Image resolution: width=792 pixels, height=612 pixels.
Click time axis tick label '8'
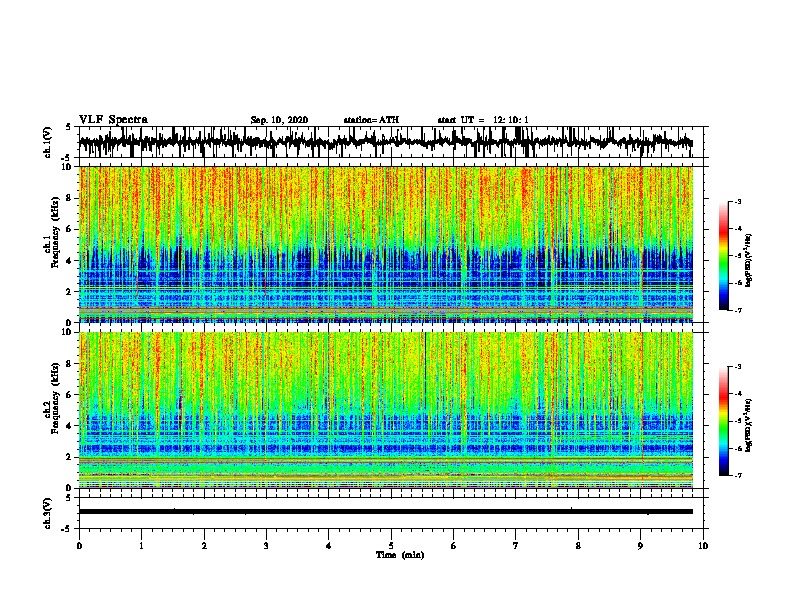point(578,545)
